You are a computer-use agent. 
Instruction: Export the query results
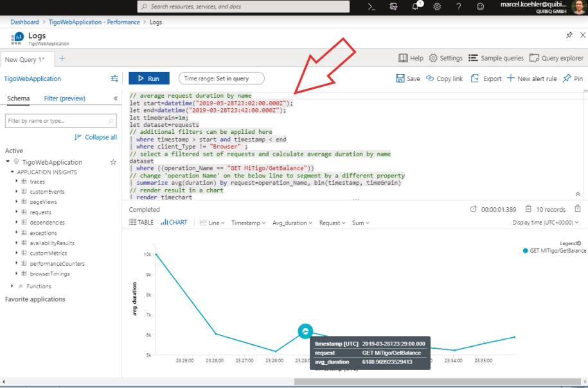[x=486, y=79]
